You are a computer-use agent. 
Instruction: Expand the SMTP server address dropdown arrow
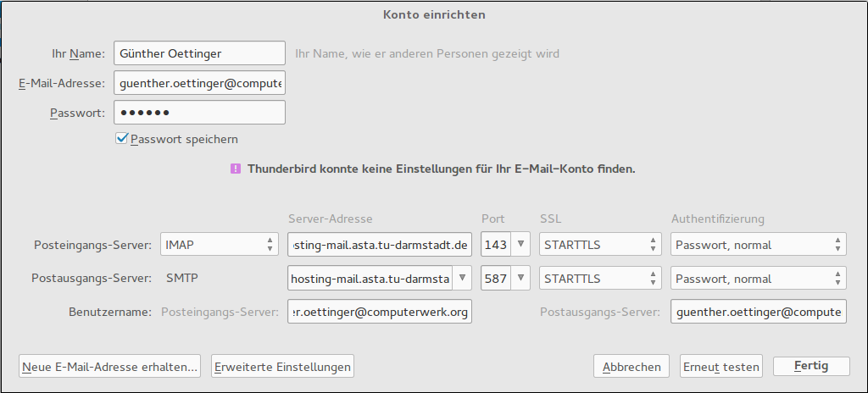(x=463, y=279)
